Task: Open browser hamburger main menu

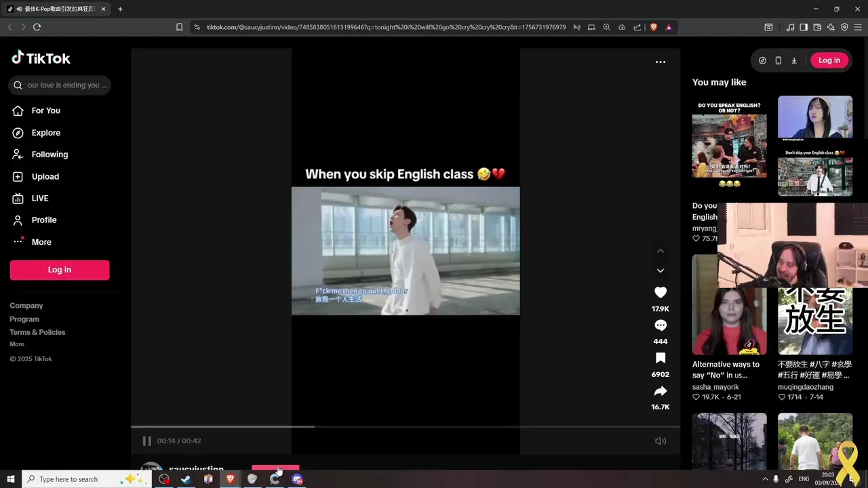Action: coord(858,27)
